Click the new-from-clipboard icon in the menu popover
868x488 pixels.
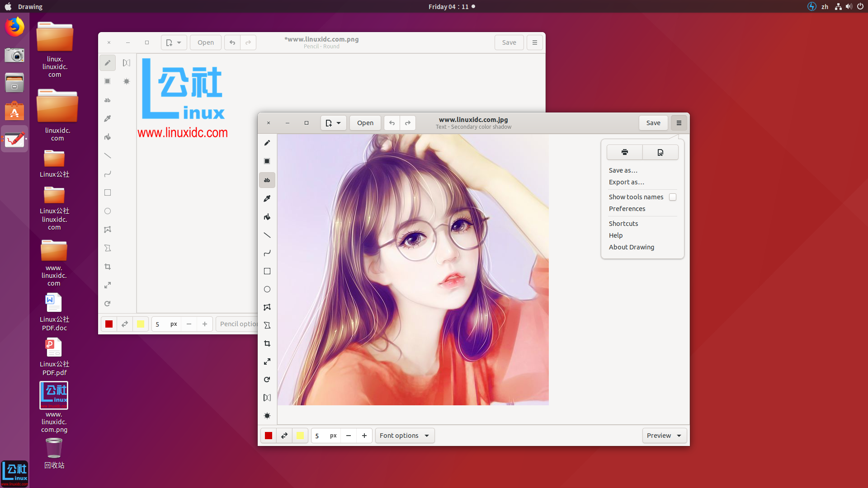tap(660, 152)
